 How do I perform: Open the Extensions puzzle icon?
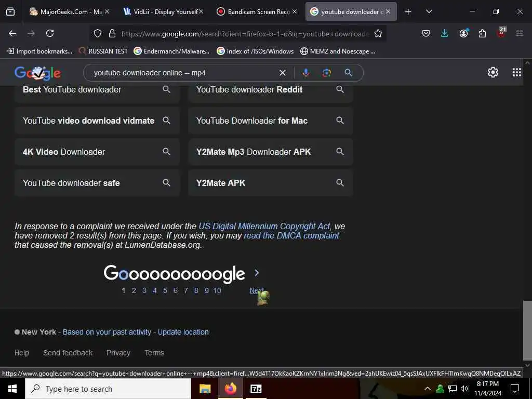pyautogui.click(x=482, y=33)
